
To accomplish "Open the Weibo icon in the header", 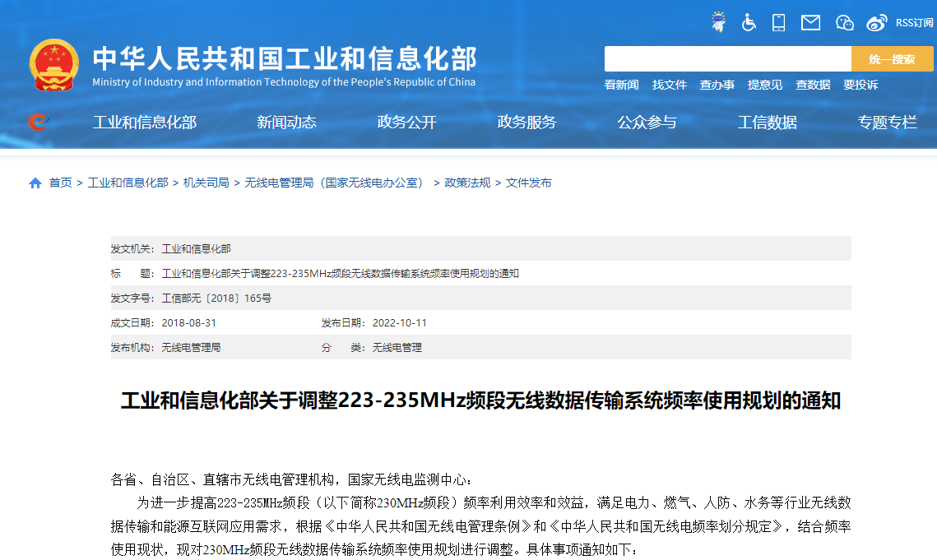I will (877, 22).
